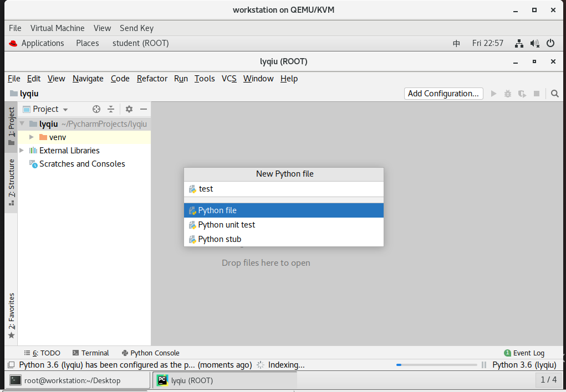Select Python file in the list
Viewport: 566px width, 392px height.
[284, 210]
